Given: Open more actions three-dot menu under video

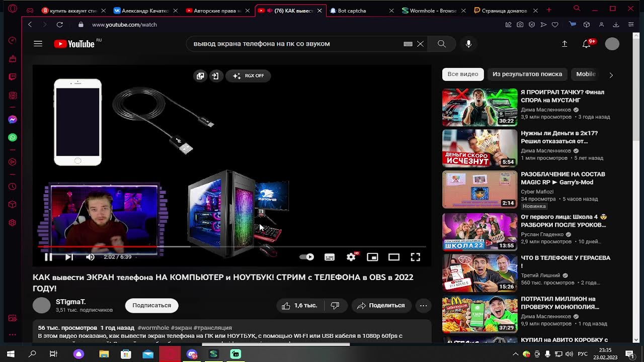Looking at the screenshot, I should click(x=423, y=305).
